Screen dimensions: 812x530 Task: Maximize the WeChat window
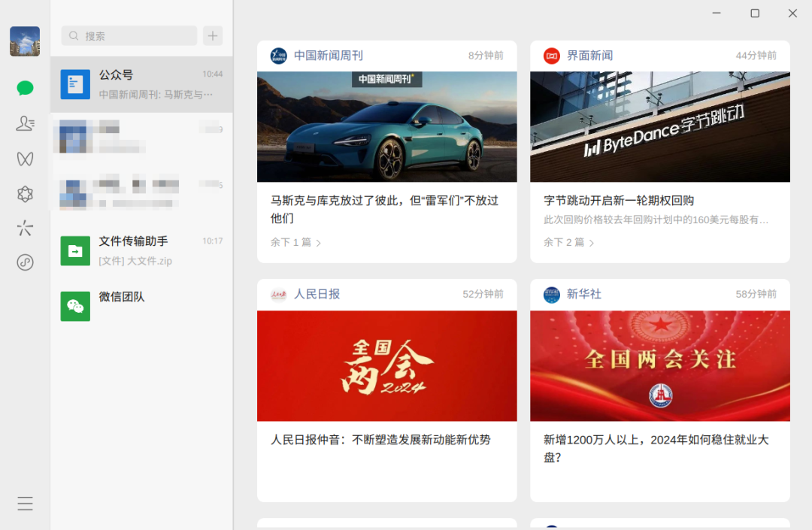tap(755, 13)
